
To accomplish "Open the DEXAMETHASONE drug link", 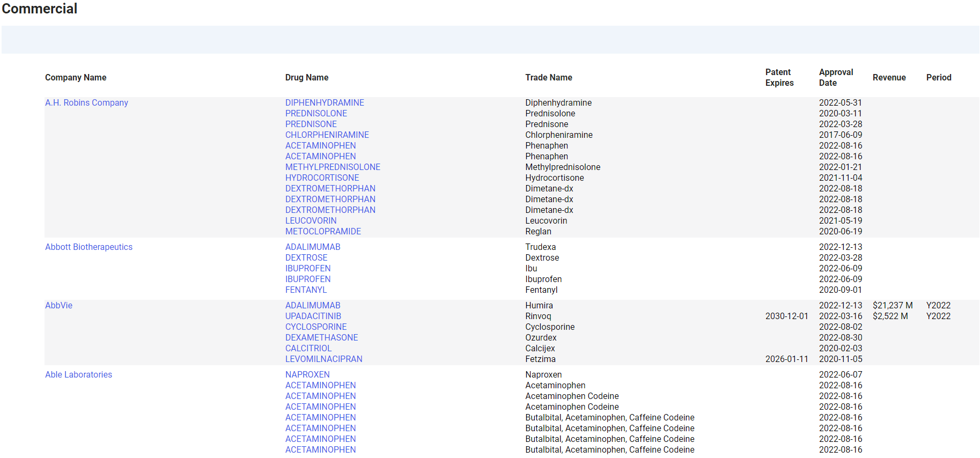I will tap(321, 337).
